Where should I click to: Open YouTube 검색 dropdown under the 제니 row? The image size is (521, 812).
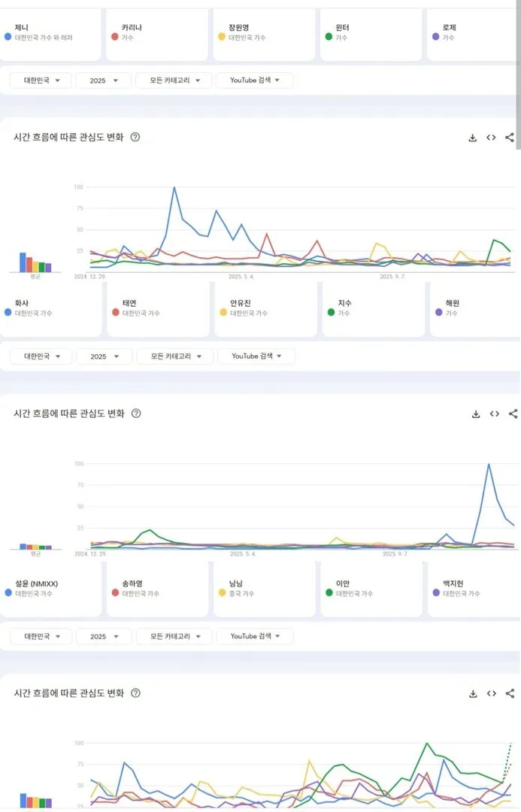[x=254, y=80]
